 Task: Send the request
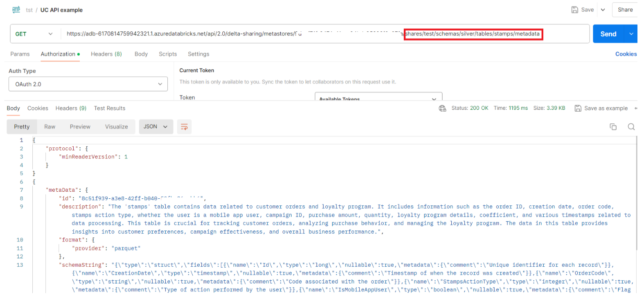click(608, 34)
